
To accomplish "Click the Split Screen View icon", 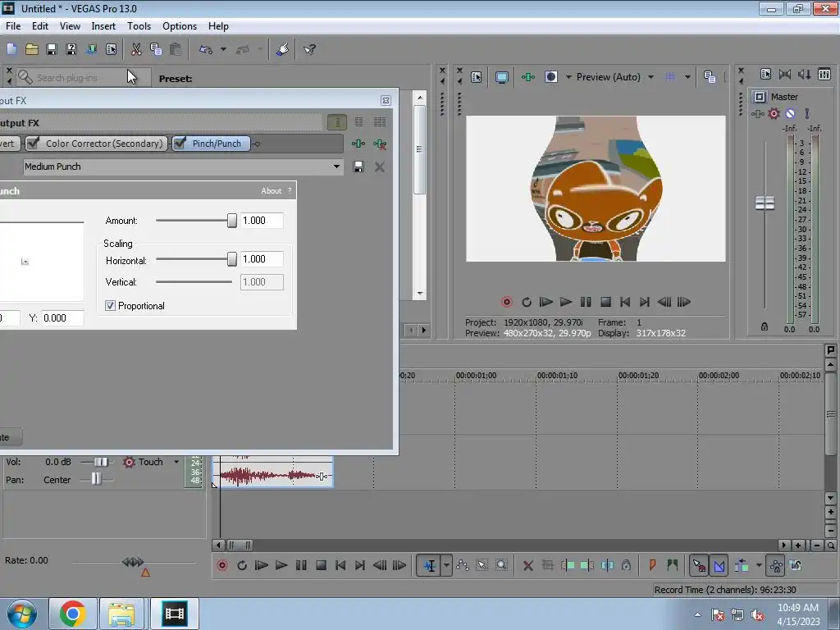I will [550, 77].
